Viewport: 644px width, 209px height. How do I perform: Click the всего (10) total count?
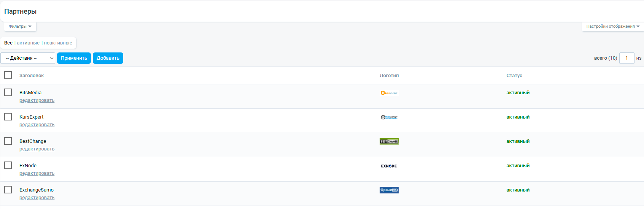606,58
